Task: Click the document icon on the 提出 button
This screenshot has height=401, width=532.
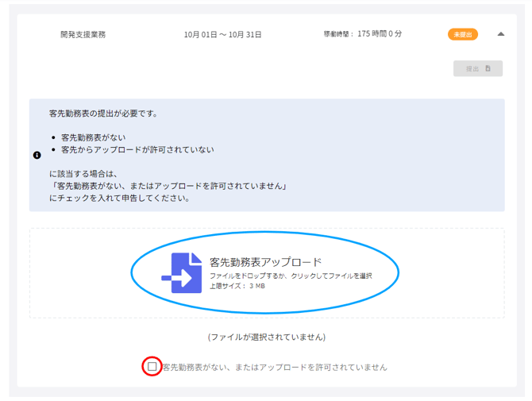Action: coord(488,68)
